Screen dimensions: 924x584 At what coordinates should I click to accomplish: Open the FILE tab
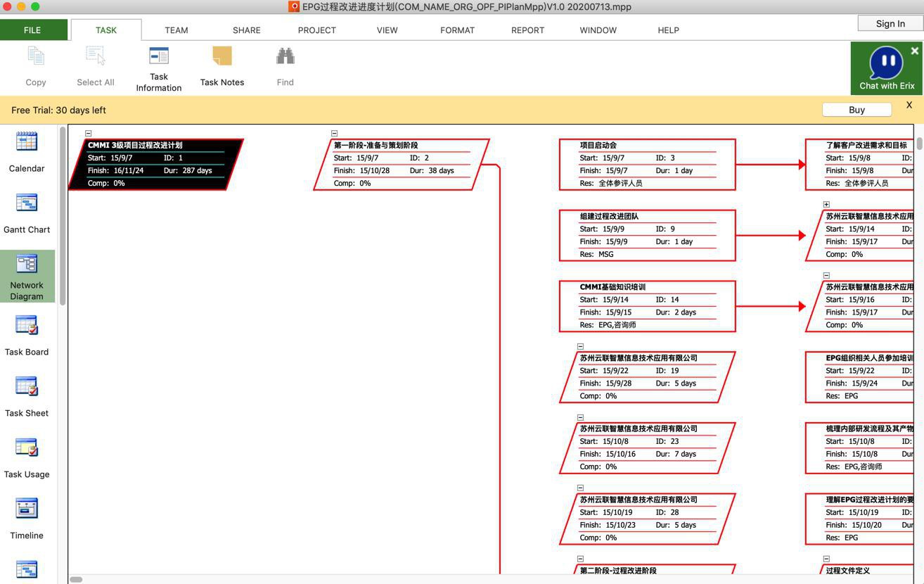[32, 30]
